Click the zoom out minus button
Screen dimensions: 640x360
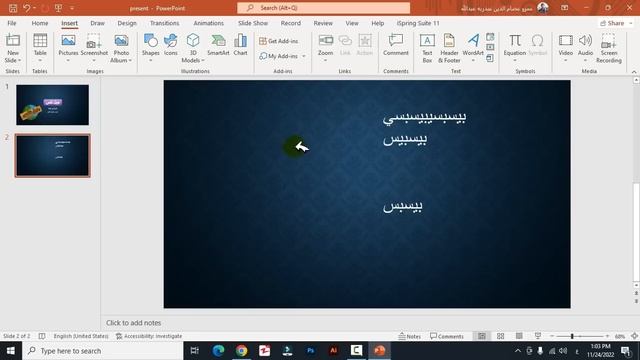pyautogui.click(x=552, y=336)
